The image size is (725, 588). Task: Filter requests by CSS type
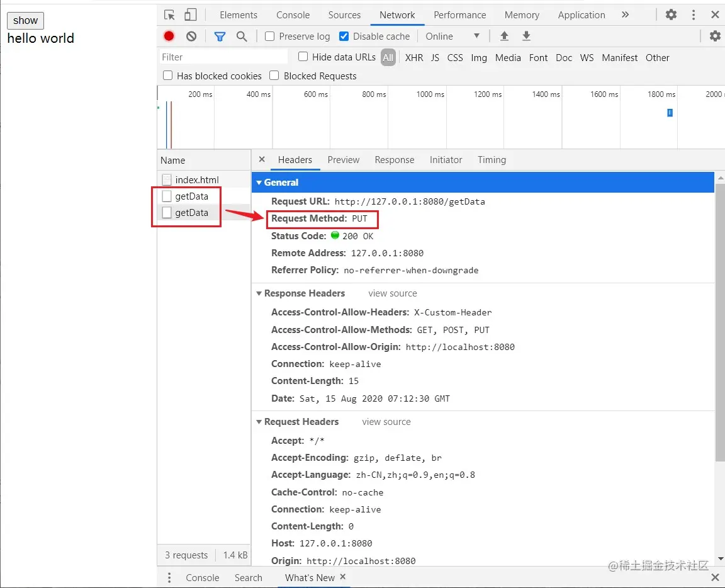click(x=455, y=57)
